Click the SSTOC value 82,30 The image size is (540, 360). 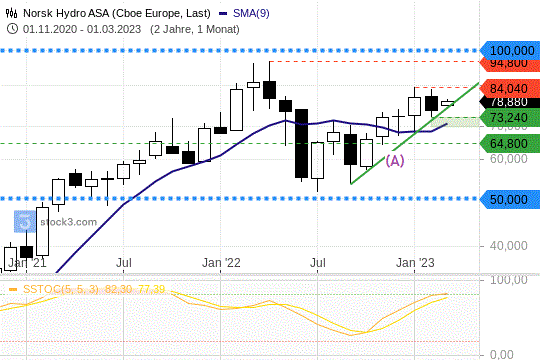coord(118,289)
